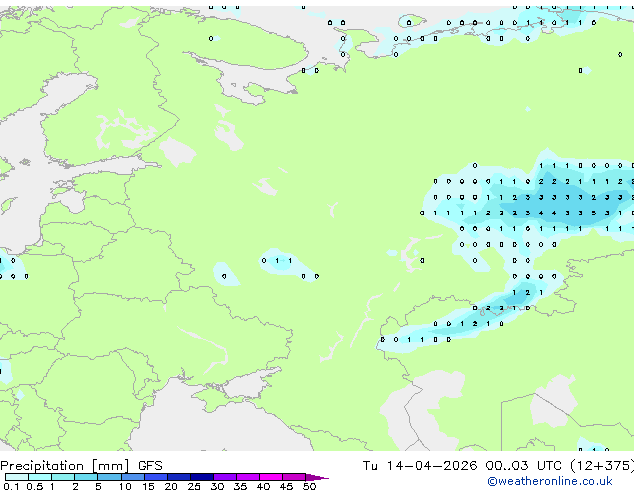Click the '50' legend scale label

tap(309, 486)
